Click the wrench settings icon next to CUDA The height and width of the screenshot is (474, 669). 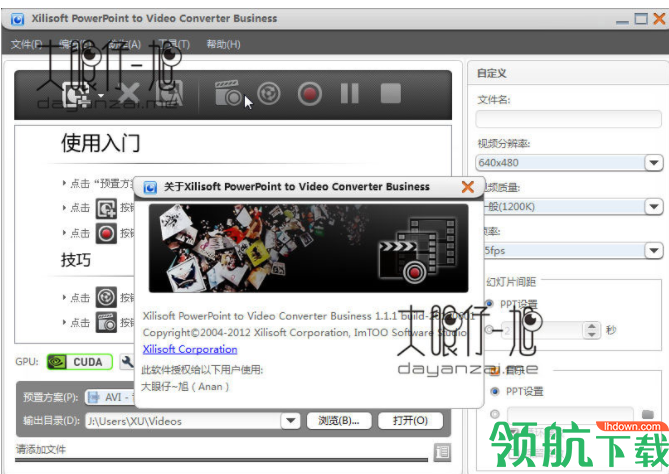click(127, 362)
